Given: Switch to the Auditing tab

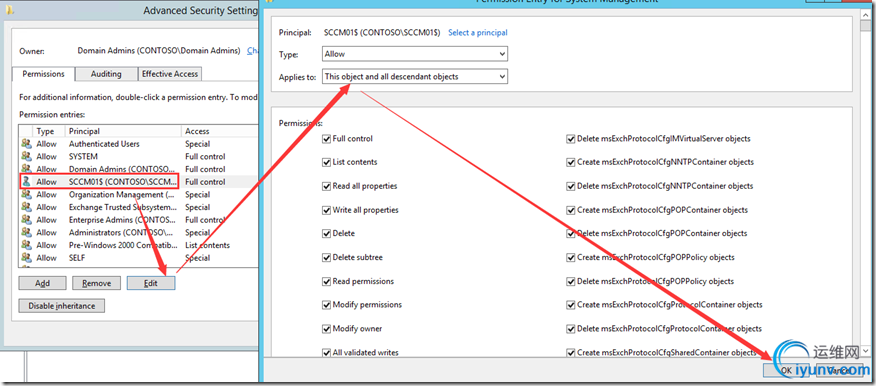Looking at the screenshot, I should pos(106,74).
